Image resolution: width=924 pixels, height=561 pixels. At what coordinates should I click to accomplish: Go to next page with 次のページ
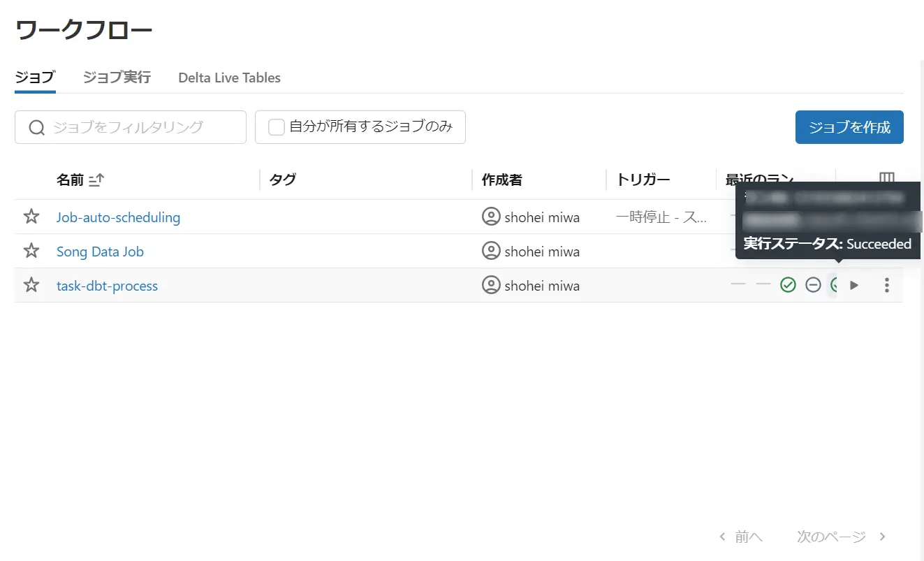pyautogui.click(x=842, y=537)
